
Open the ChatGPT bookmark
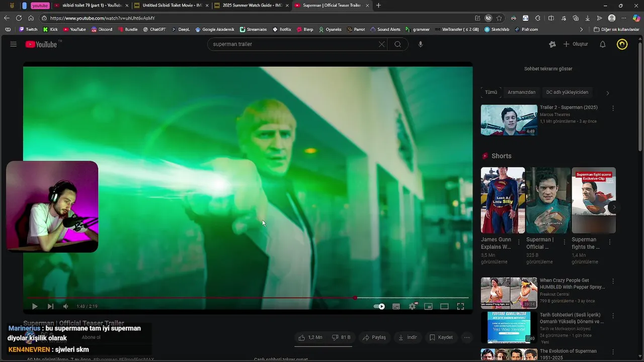click(154, 30)
